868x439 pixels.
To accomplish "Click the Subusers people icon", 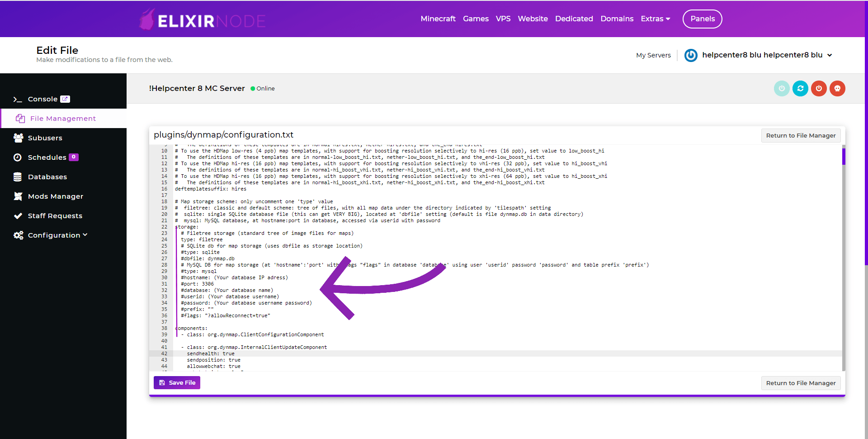I will (x=18, y=138).
